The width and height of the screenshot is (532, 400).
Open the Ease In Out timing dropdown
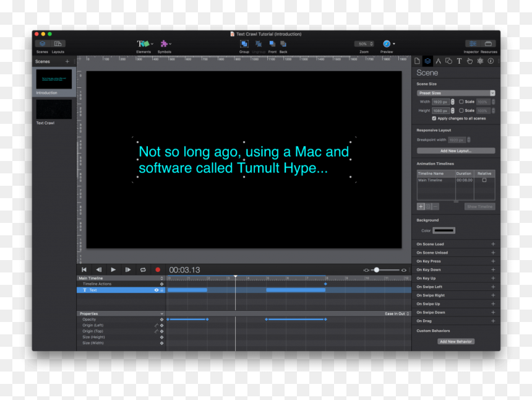397,314
